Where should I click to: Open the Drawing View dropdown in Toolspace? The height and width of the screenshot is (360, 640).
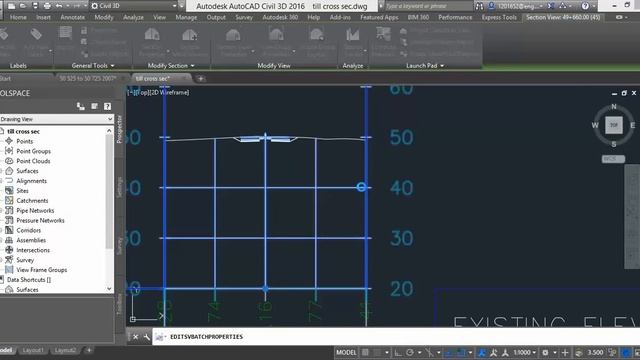tap(57, 119)
